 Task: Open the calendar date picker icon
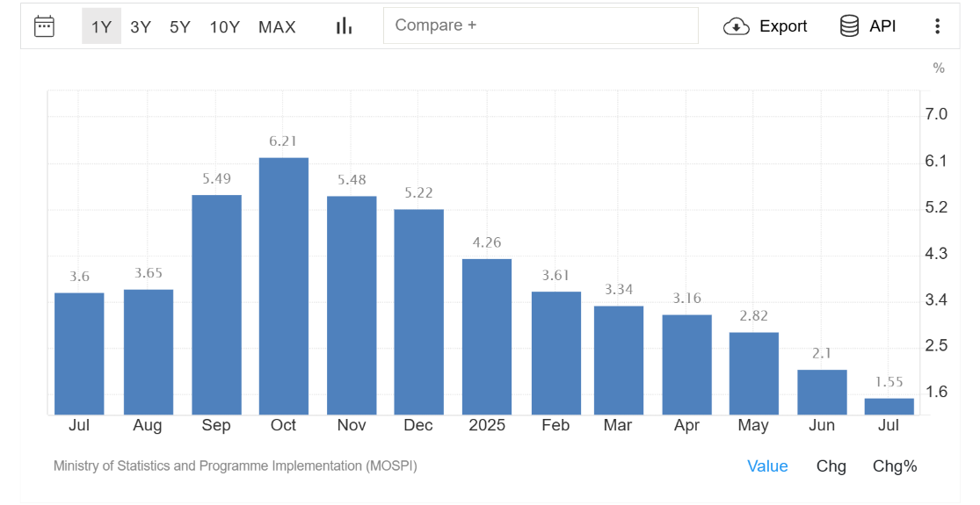pos(44,26)
